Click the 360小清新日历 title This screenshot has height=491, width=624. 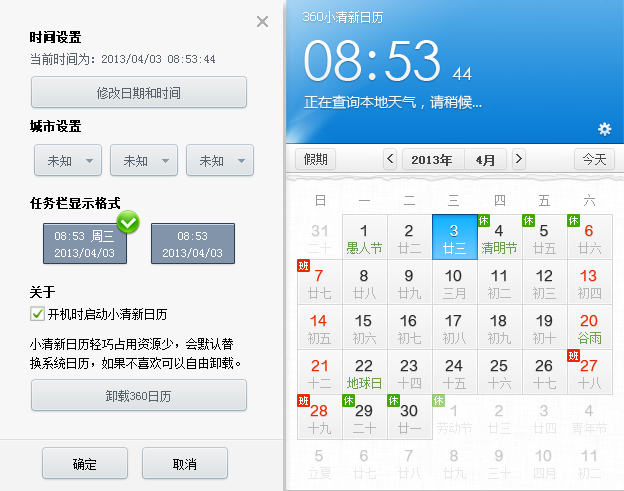tap(343, 17)
